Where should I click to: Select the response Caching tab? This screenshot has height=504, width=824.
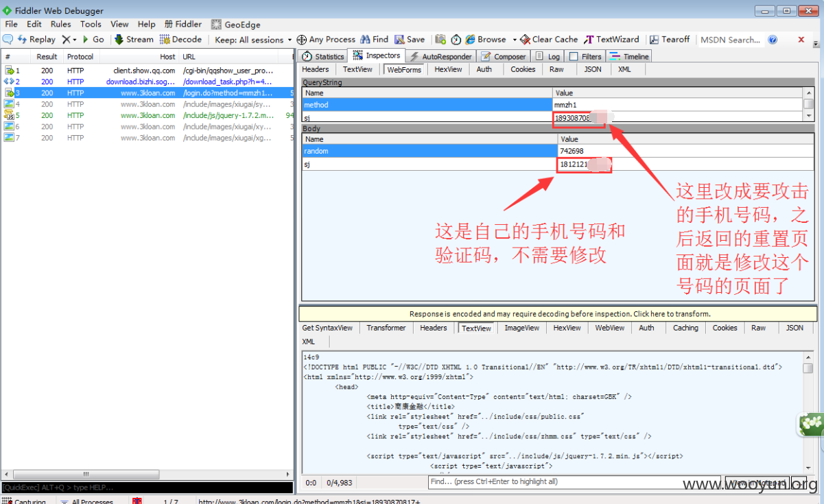point(685,328)
